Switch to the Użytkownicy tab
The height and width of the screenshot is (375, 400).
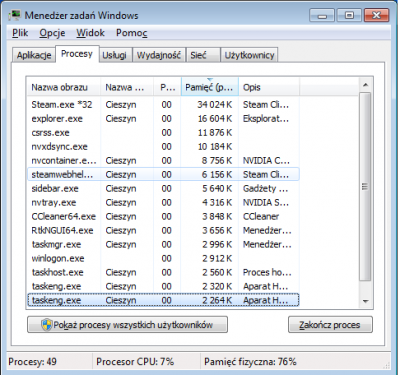(x=249, y=55)
